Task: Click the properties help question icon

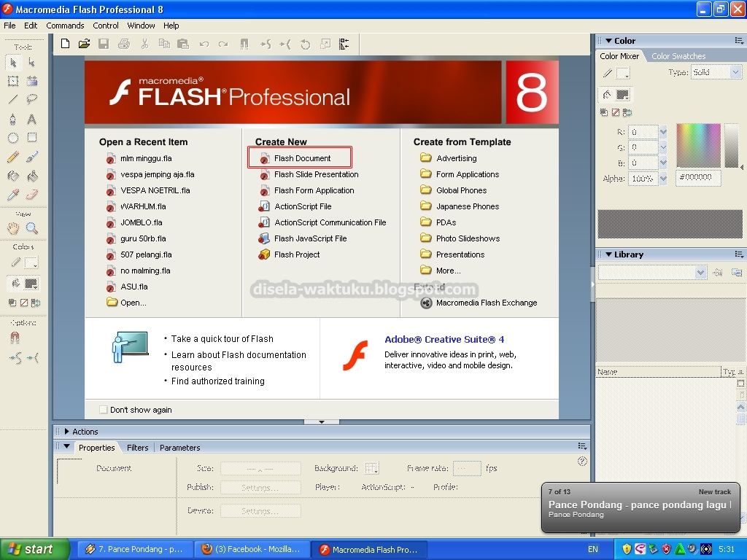Action: [x=581, y=461]
